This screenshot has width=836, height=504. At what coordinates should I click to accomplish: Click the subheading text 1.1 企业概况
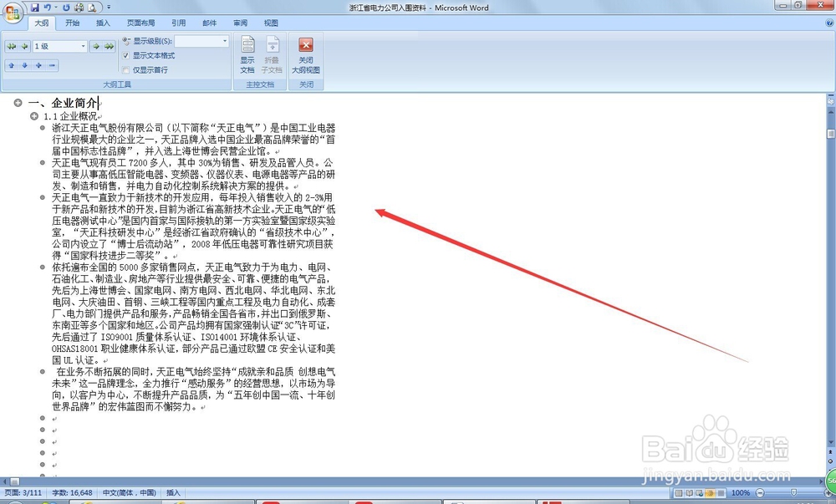[70, 116]
